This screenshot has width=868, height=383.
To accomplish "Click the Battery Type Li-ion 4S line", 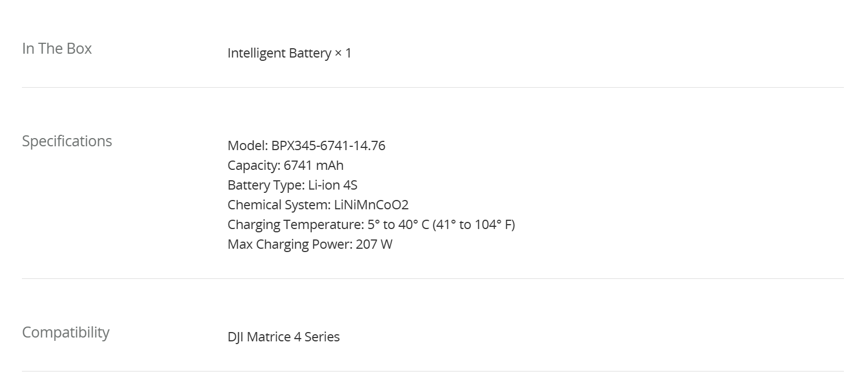I will 293,185.
